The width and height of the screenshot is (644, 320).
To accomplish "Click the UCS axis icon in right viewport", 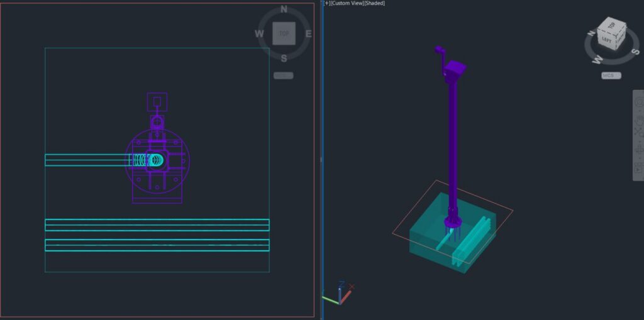I will tap(339, 293).
